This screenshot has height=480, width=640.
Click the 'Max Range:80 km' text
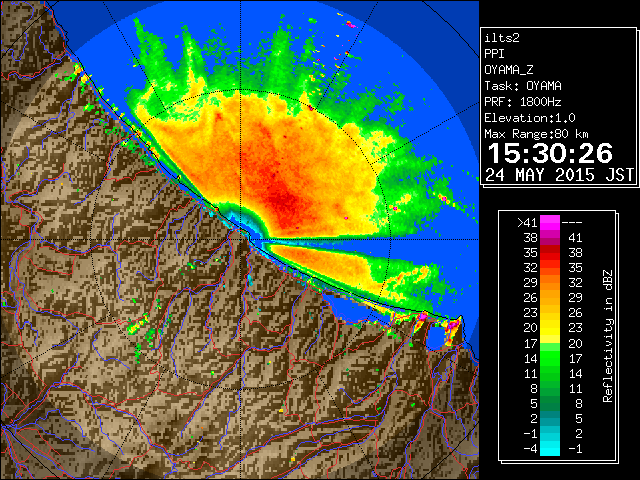coord(536,134)
